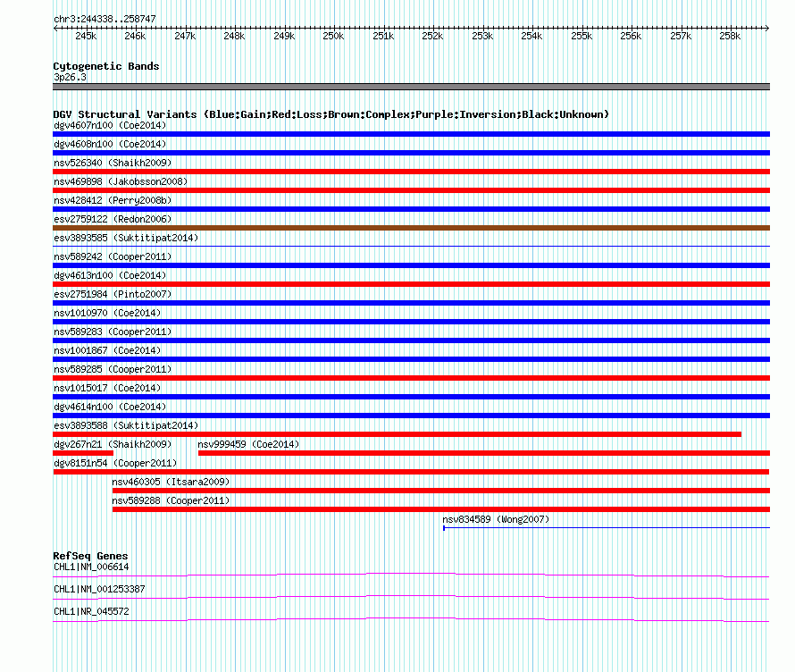Click the 258k ruler position
The image size is (795, 672).
point(730,36)
